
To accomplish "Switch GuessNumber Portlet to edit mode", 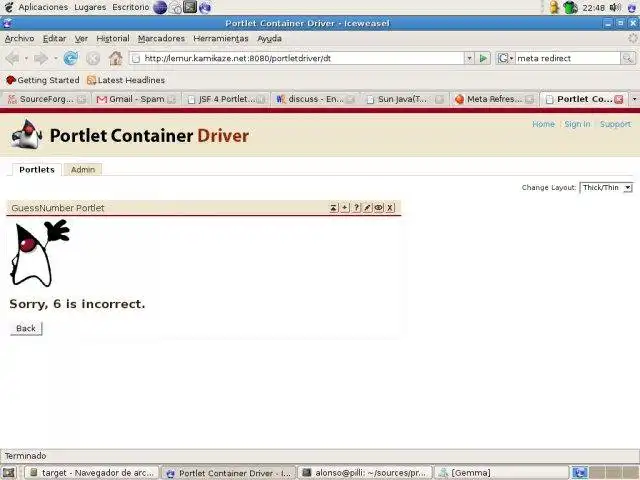I will [x=367, y=208].
